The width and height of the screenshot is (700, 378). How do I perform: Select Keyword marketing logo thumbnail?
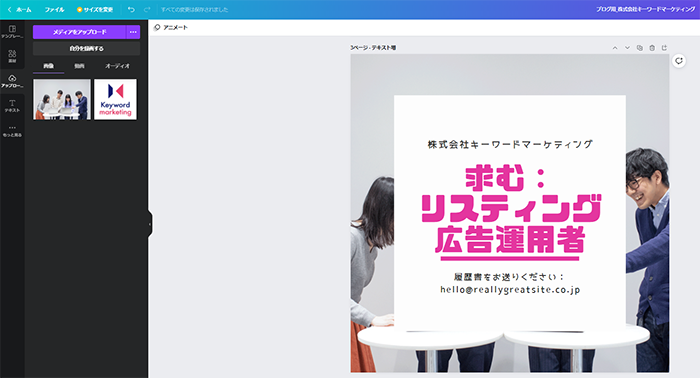coord(116,100)
